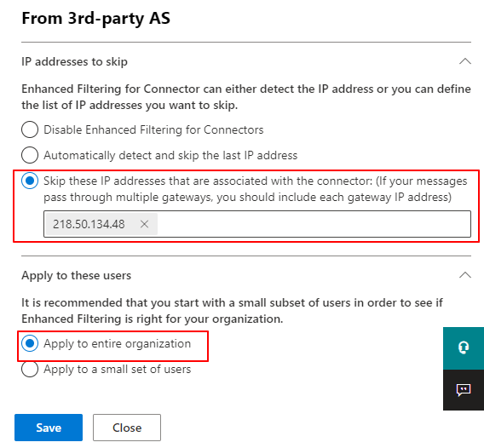The height and width of the screenshot is (448, 484).
Task: Click the Close button
Action: (x=127, y=428)
